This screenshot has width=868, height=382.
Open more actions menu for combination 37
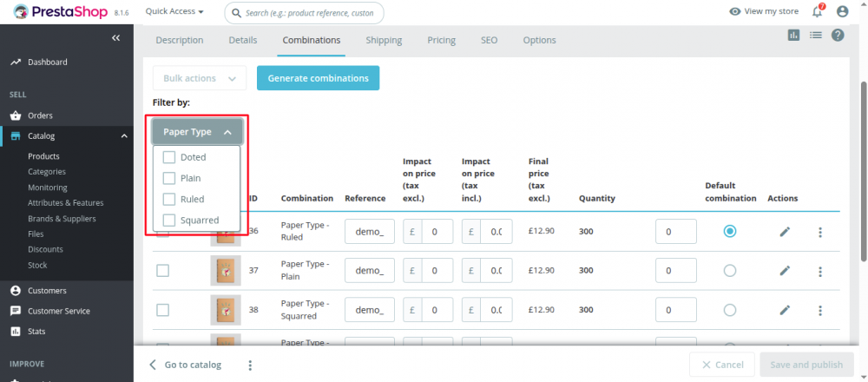pyautogui.click(x=819, y=272)
